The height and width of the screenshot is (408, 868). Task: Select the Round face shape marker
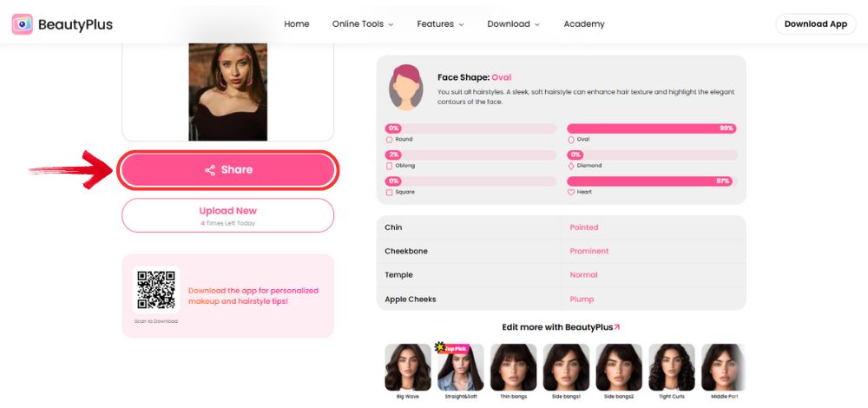[389, 139]
